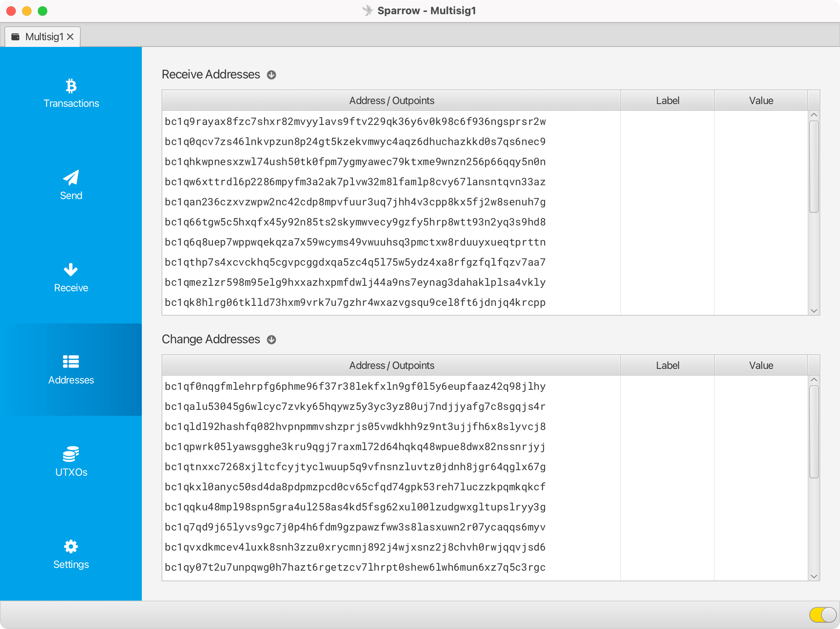Click Receive table scrollbar thumb
840x629 pixels.
[x=814, y=167]
